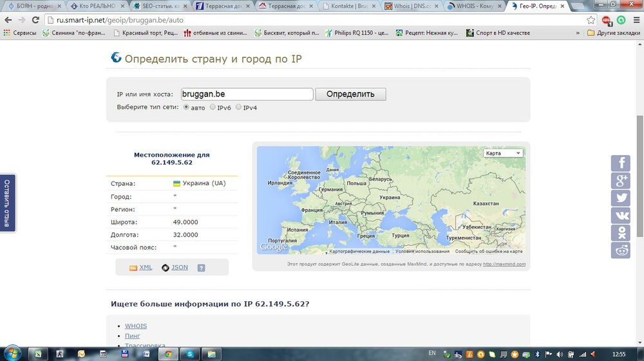This screenshot has width=644, height=361.
Task: Expand hidden bookmarks chevron »
Action: 578,33
